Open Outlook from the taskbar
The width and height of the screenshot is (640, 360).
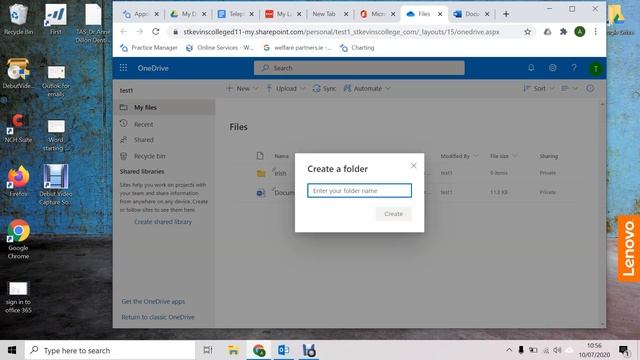tap(283, 350)
